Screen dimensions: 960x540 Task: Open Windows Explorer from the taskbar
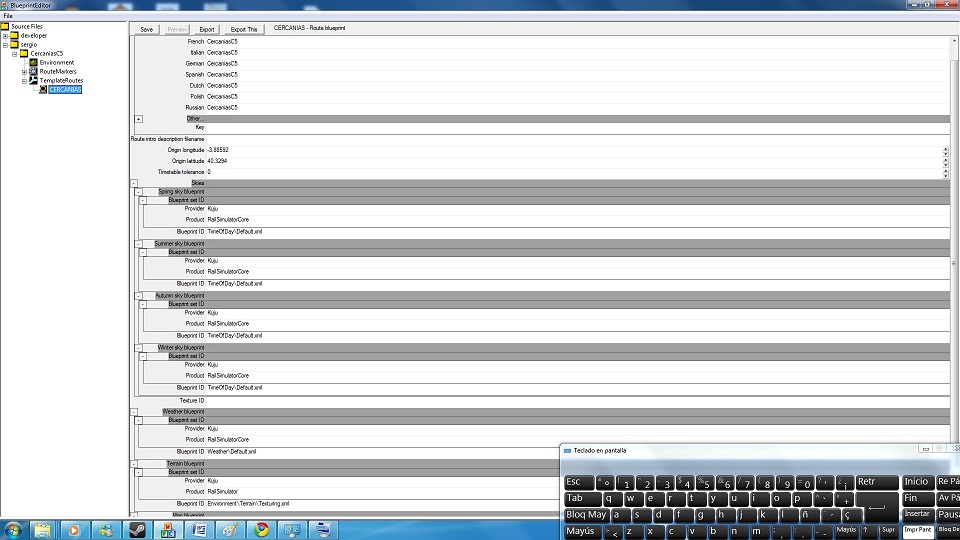[x=43, y=529]
